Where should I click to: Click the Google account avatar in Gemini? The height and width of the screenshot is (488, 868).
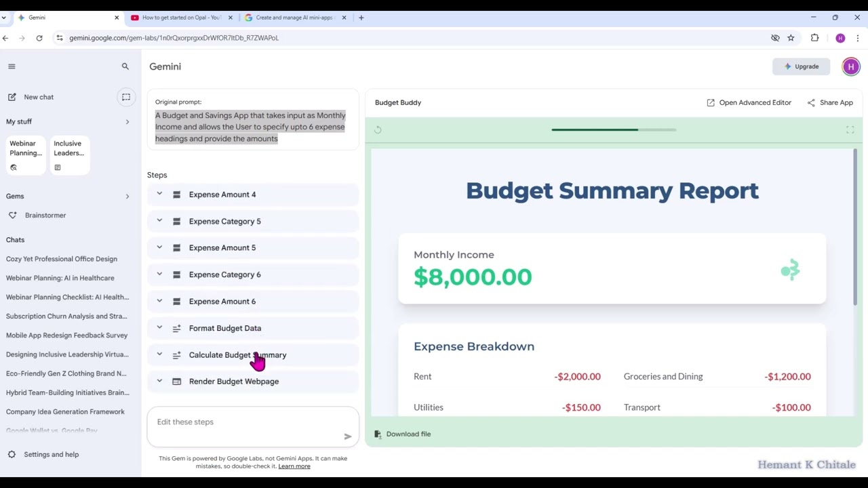click(x=851, y=66)
